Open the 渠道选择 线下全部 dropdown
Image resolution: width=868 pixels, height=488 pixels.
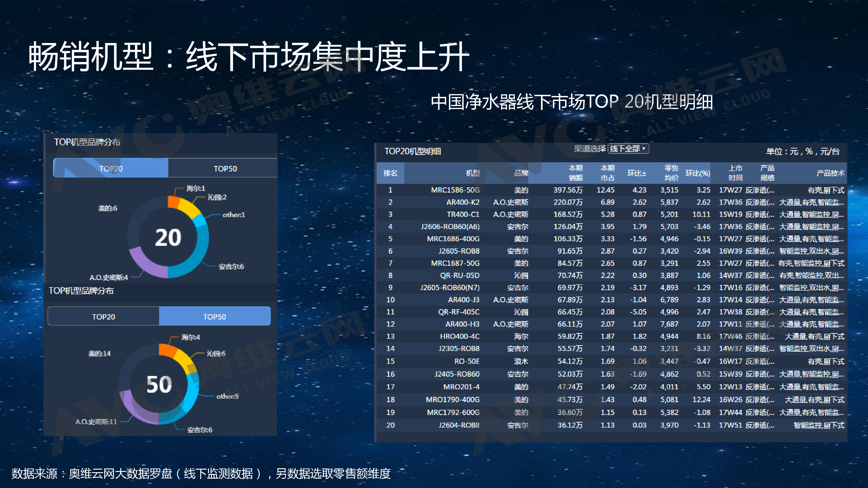tap(628, 149)
